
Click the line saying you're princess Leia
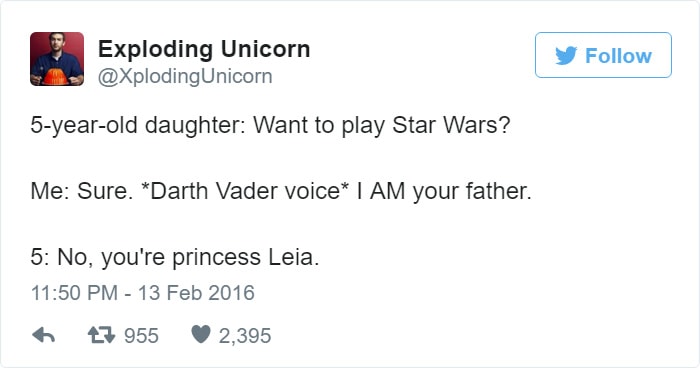tap(175, 258)
